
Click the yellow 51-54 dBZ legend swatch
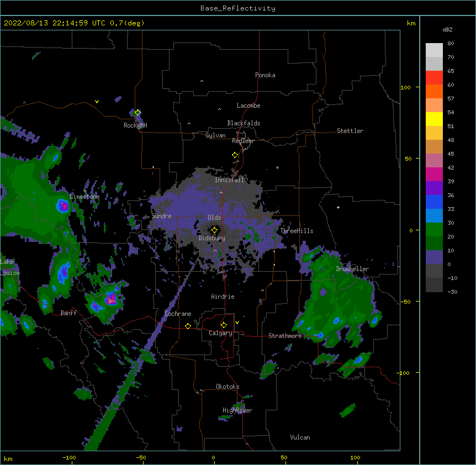click(x=434, y=119)
